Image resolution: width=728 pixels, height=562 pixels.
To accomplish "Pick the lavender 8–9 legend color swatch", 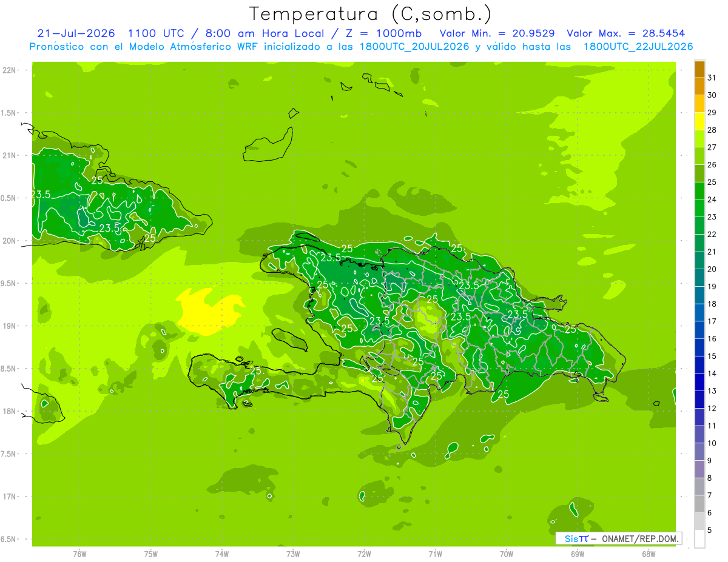I will pyautogui.click(x=699, y=469).
